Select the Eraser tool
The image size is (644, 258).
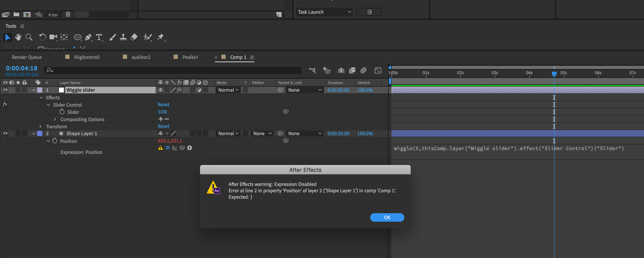pyautogui.click(x=134, y=37)
